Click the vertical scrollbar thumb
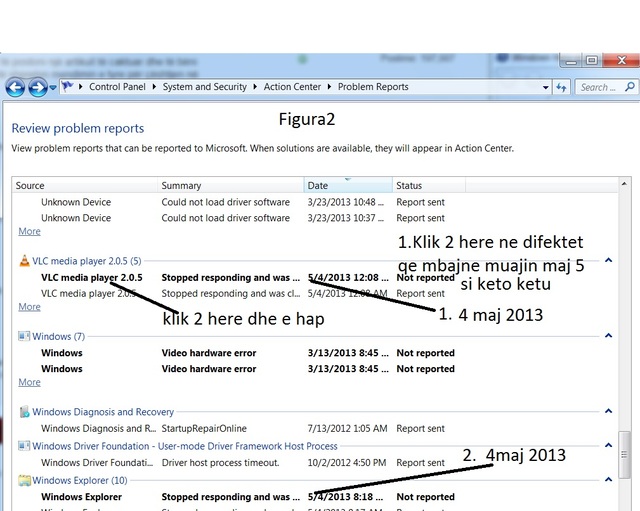 click(x=624, y=455)
